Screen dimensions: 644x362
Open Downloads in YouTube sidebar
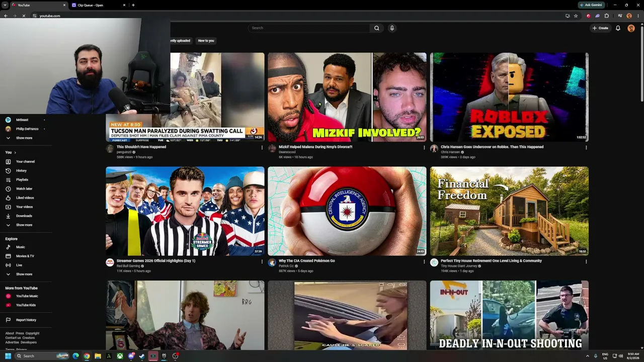tap(26, 216)
